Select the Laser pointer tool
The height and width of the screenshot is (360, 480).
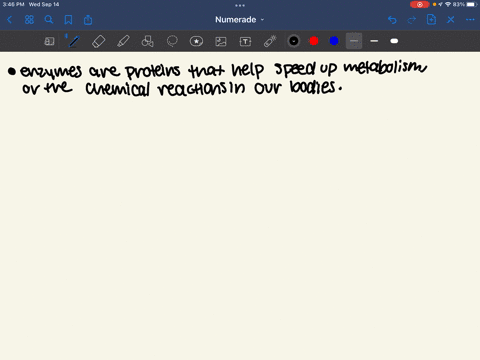[x=270, y=41]
